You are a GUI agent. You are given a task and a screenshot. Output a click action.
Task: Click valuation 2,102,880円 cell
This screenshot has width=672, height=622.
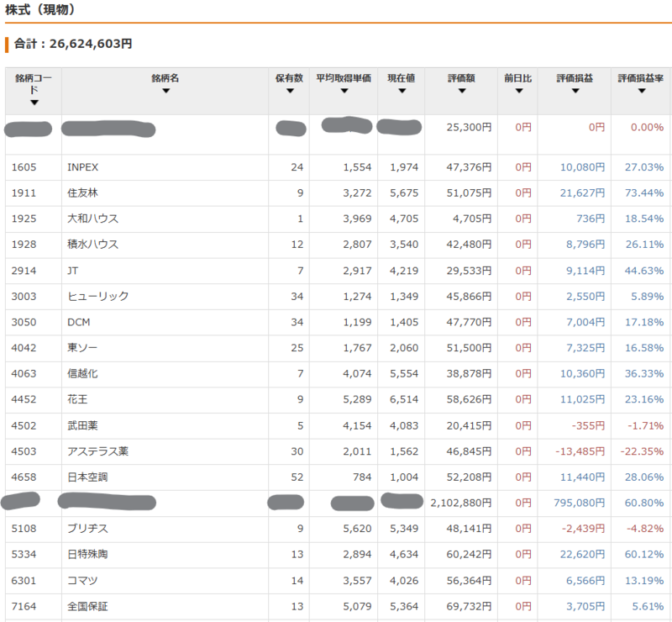pyautogui.click(x=461, y=503)
